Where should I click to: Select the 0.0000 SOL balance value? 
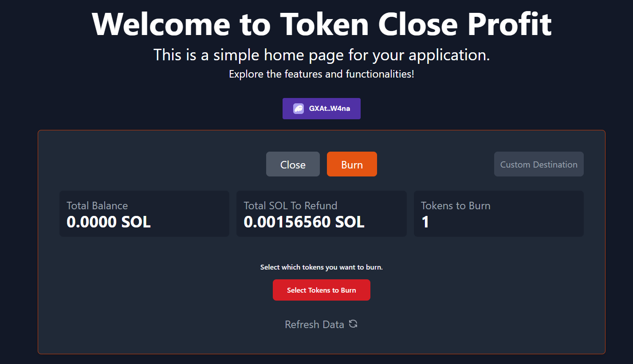click(x=109, y=222)
